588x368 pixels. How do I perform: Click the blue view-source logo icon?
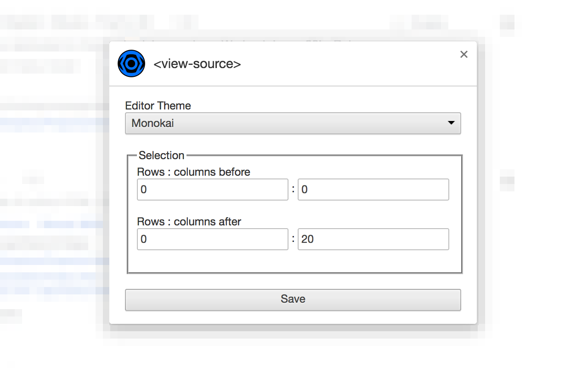pyautogui.click(x=131, y=63)
